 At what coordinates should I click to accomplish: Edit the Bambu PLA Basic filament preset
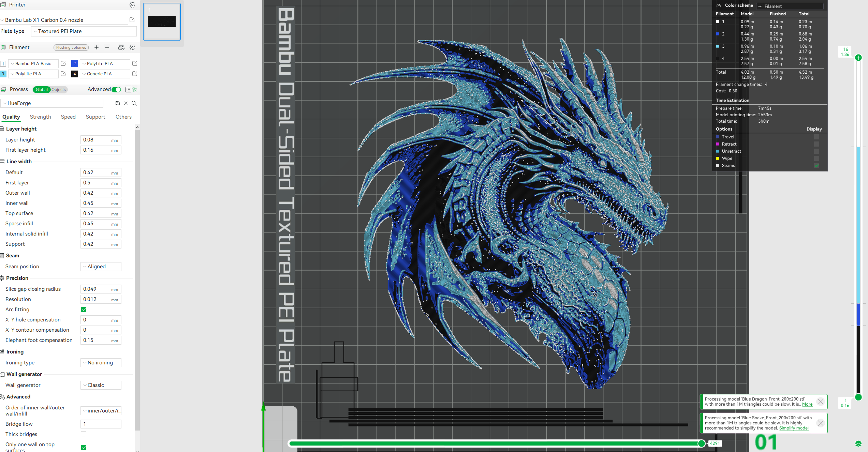click(63, 63)
